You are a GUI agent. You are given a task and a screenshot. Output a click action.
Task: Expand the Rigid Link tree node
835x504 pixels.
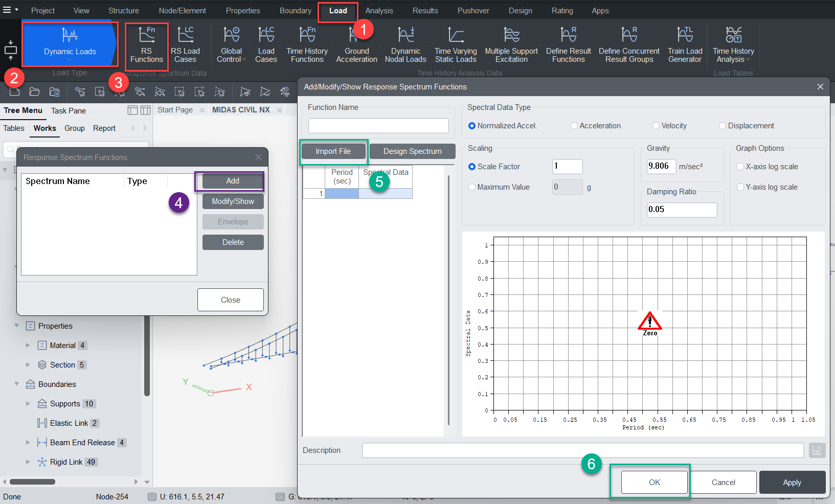click(28, 462)
